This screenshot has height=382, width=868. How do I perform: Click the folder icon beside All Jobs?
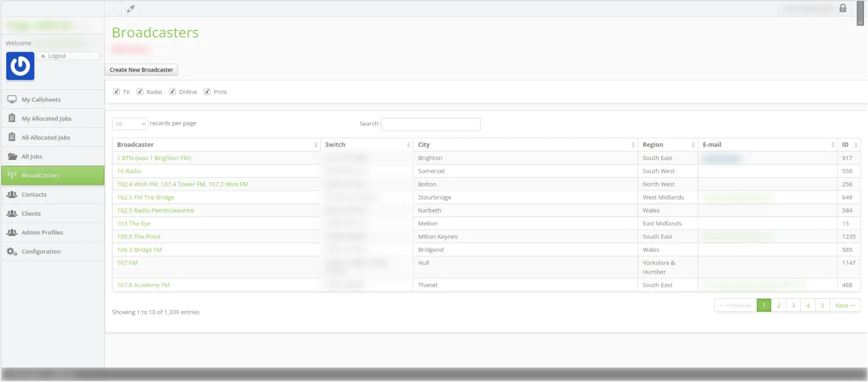click(11, 157)
